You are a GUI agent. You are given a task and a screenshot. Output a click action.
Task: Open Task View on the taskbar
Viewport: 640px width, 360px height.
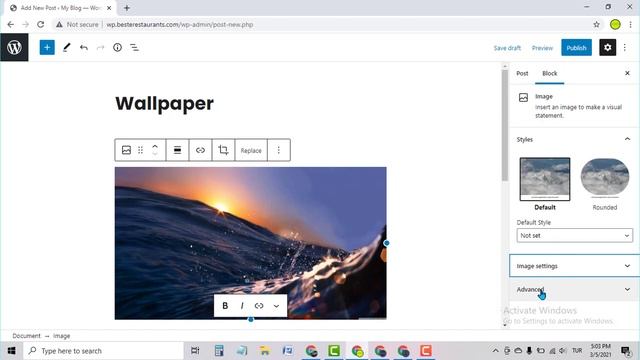[x=195, y=351]
